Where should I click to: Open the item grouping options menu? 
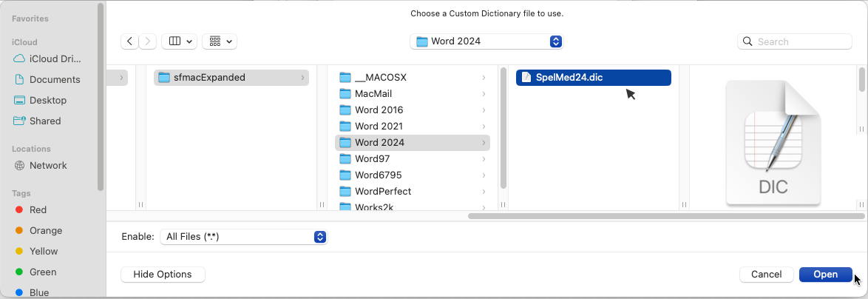coord(220,41)
